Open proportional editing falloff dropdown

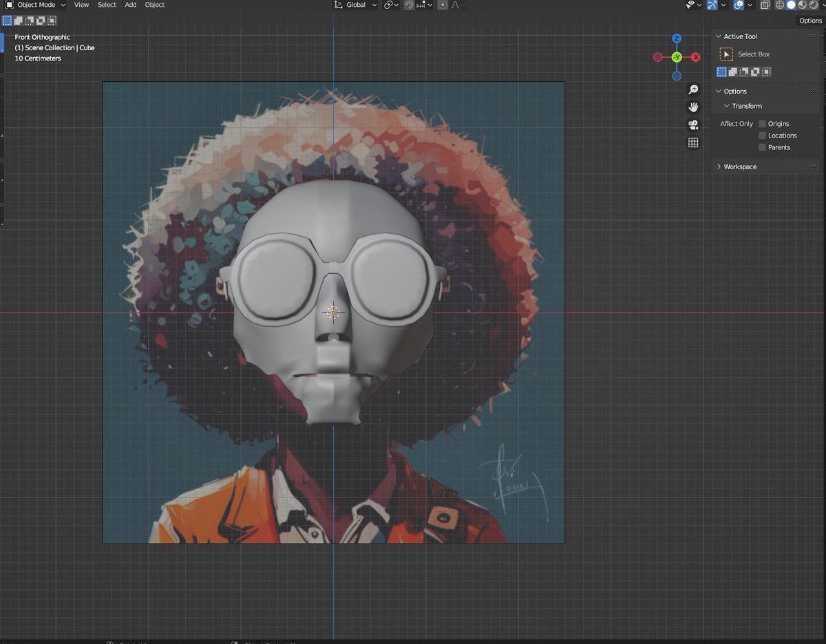click(458, 5)
